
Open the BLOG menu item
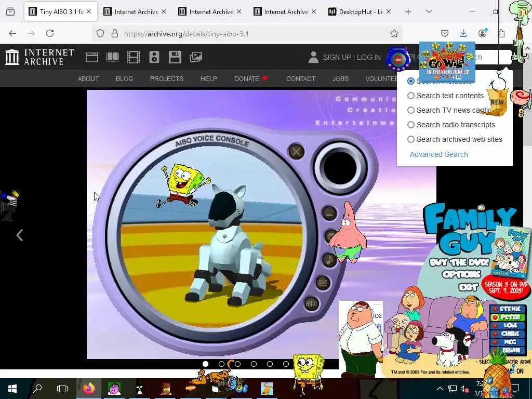point(124,79)
